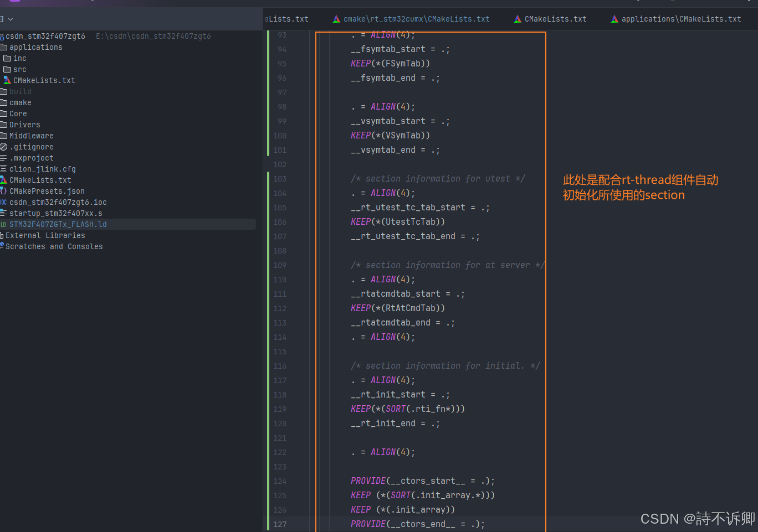
Task: Click the .mxproject text file icon
Action: 3,158
